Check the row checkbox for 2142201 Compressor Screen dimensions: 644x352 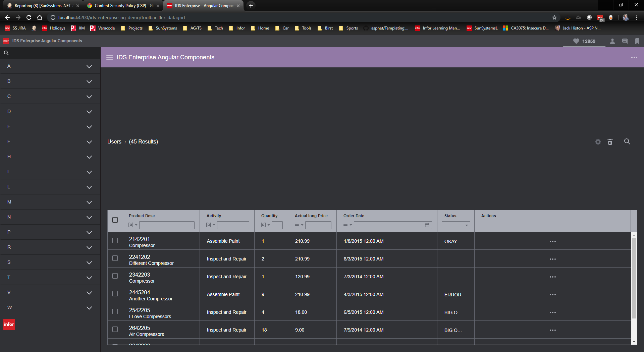(x=115, y=240)
